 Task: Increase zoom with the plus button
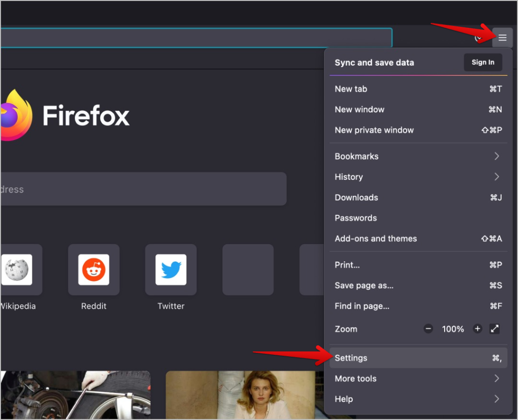(478, 329)
